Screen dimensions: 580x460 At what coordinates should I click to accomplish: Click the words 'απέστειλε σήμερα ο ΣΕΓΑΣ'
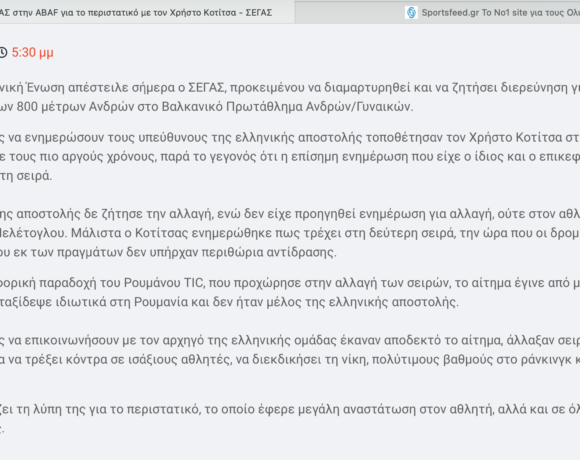(x=146, y=87)
